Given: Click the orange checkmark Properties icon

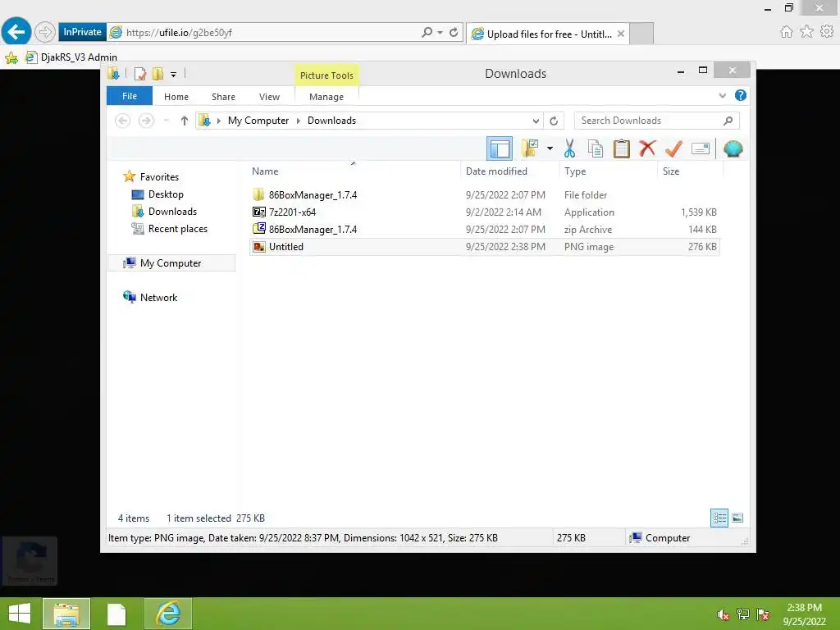Looking at the screenshot, I should click(x=673, y=148).
